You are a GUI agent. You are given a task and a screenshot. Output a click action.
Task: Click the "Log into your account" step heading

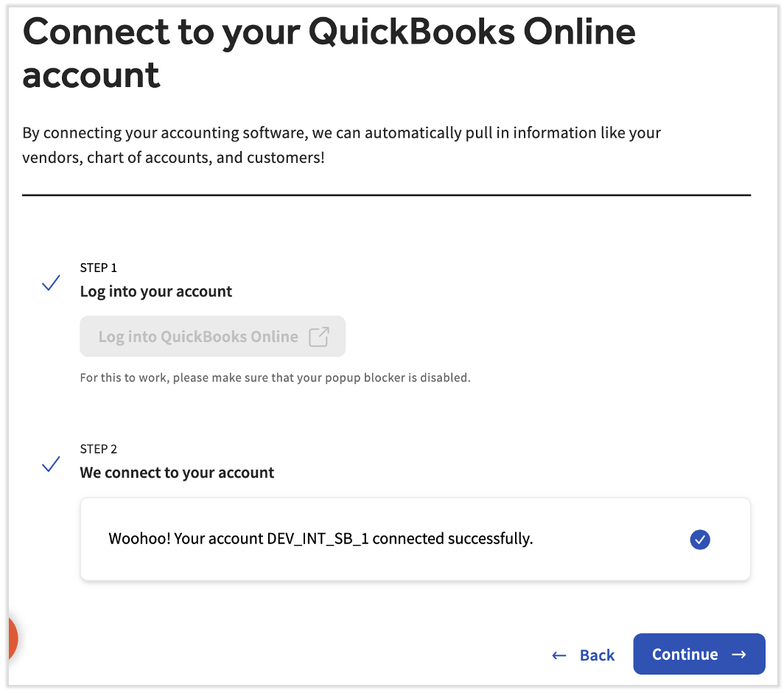click(156, 291)
